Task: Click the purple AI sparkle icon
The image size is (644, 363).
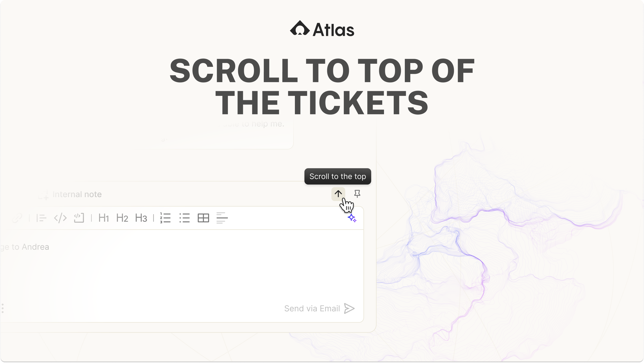Action: coord(352,218)
